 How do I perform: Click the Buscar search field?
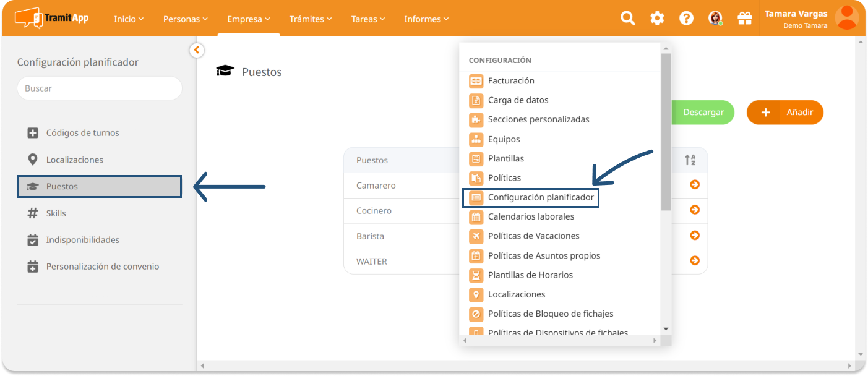[x=100, y=88]
